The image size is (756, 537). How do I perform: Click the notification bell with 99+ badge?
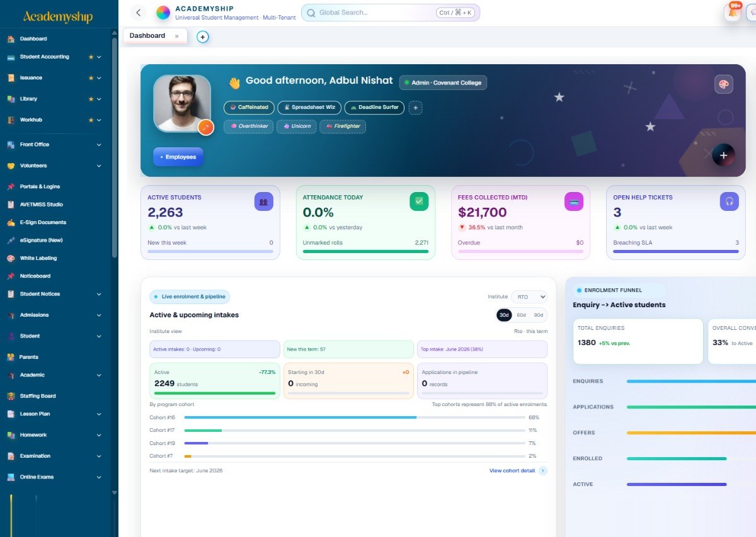pyautogui.click(x=733, y=12)
